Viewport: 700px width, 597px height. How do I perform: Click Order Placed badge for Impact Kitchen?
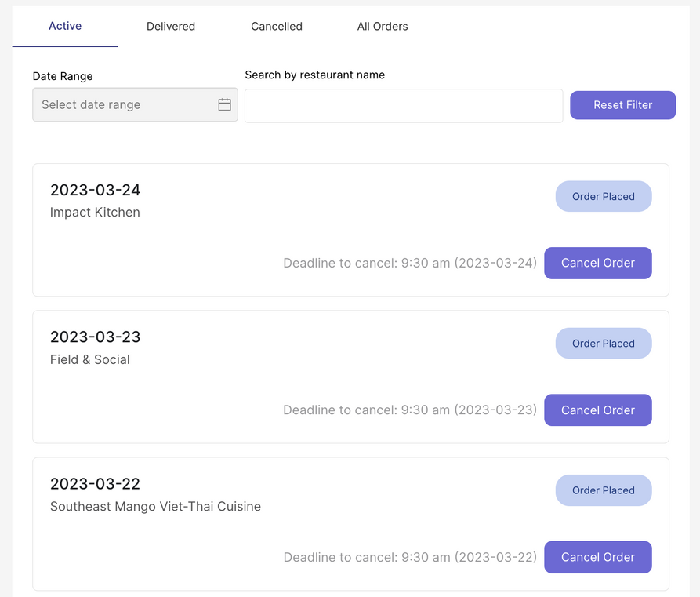pos(603,197)
